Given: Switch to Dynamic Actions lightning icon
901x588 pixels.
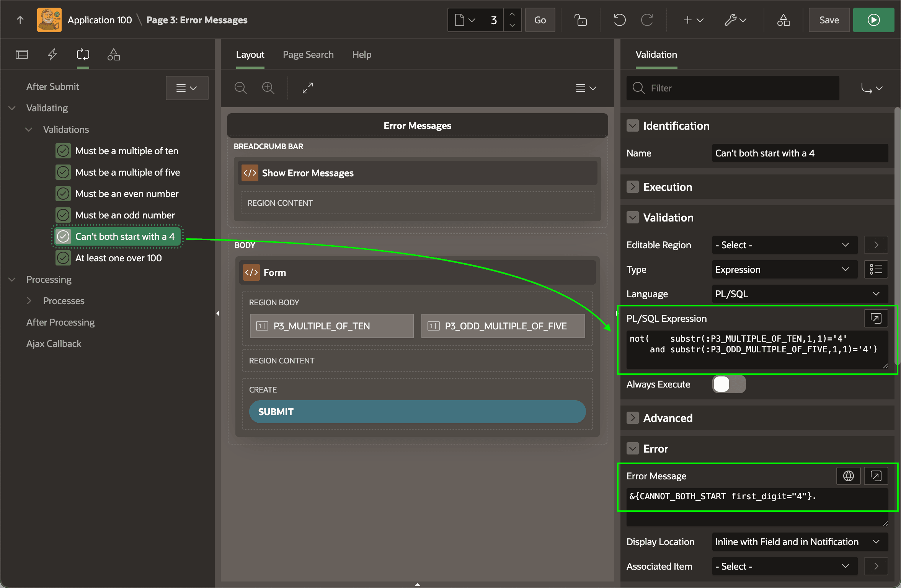Looking at the screenshot, I should [x=52, y=54].
